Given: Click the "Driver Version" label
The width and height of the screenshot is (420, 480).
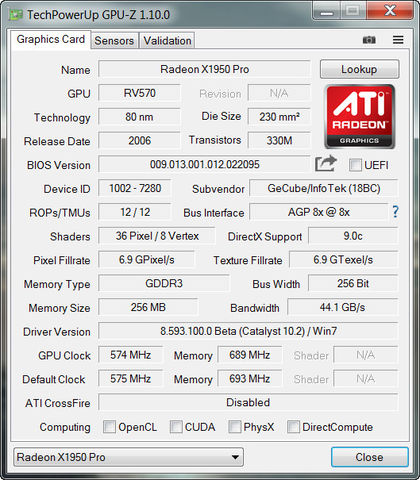Looking at the screenshot, I should 57,332.
